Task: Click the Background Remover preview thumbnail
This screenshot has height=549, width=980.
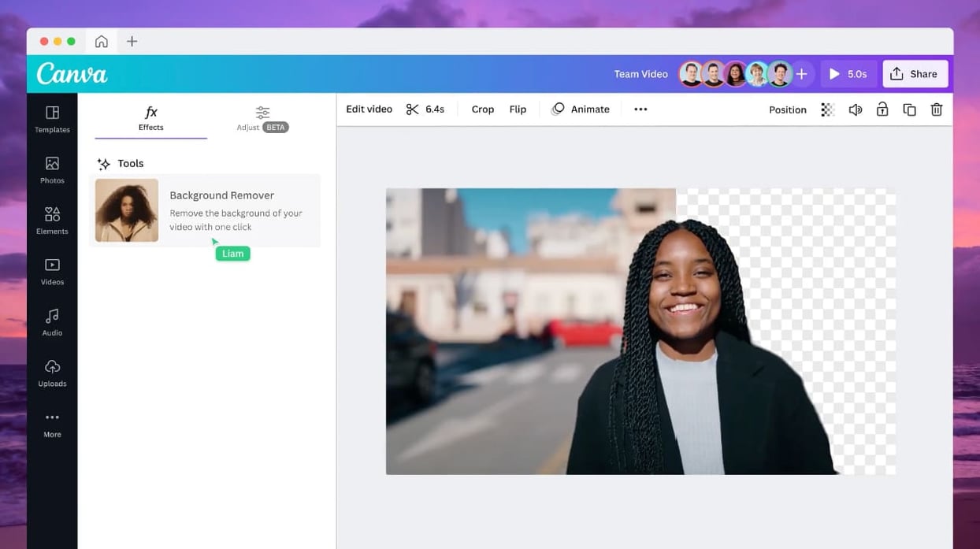Action: (x=126, y=210)
